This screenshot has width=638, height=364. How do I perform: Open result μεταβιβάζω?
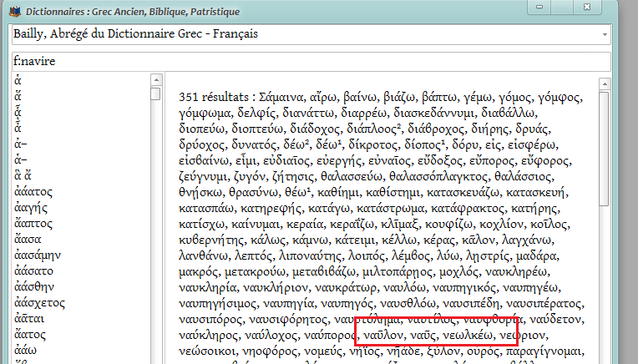click(x=323, y=272)
